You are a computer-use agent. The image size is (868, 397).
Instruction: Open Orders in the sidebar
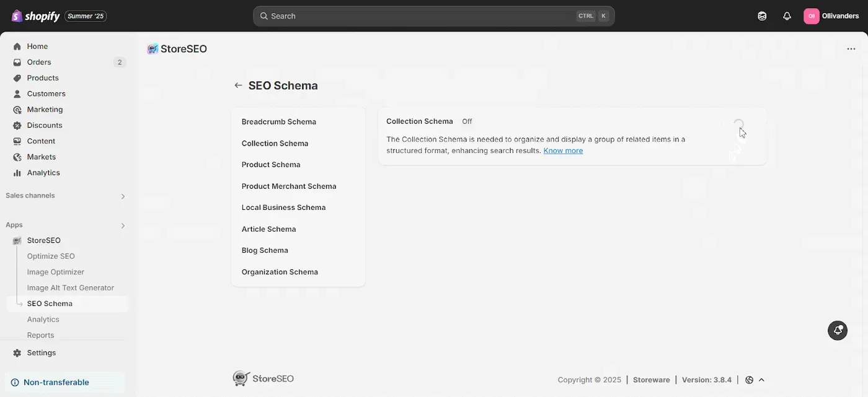pos(39,62)
